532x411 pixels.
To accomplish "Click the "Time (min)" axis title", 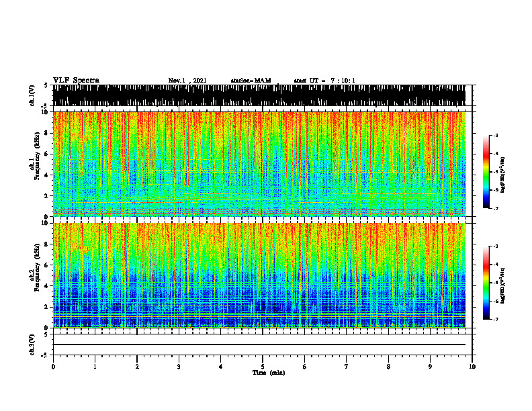I will [269, 373].
